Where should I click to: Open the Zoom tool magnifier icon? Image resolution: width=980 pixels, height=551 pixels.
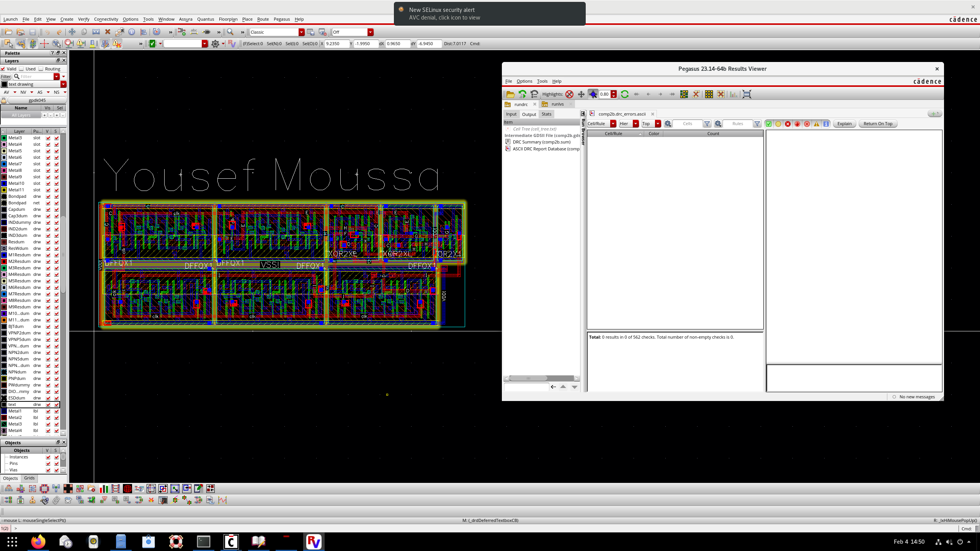(230, 32)
